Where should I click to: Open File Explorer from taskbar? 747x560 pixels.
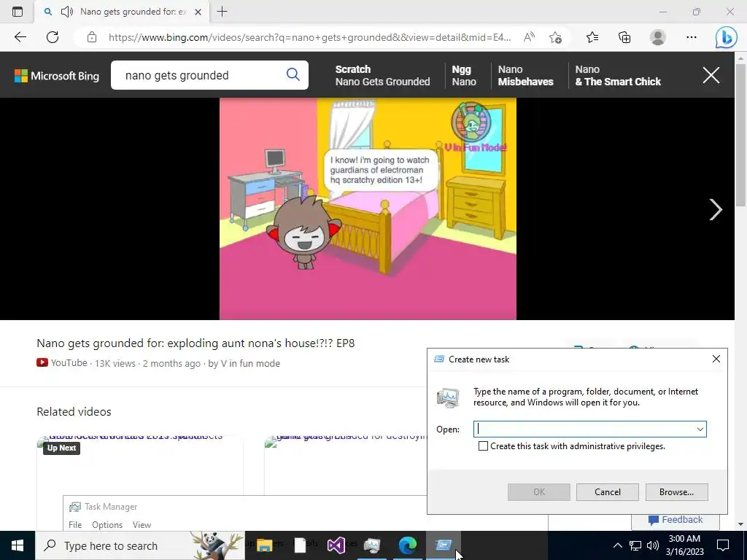tap(264, 545)
